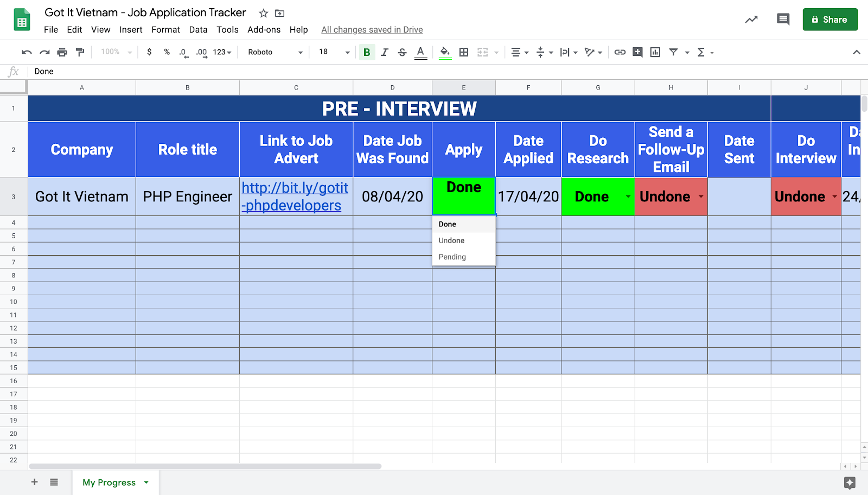Open the Edit menu

74,30
